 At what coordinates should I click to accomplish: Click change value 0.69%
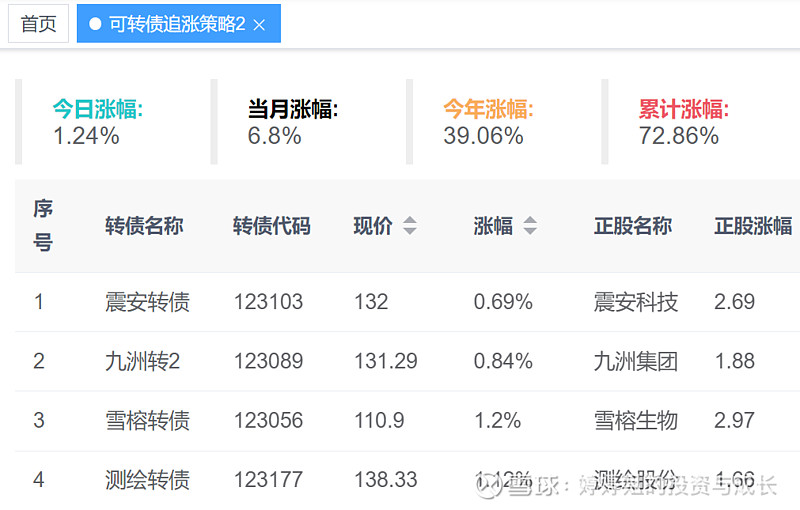[x=503, y=302]
